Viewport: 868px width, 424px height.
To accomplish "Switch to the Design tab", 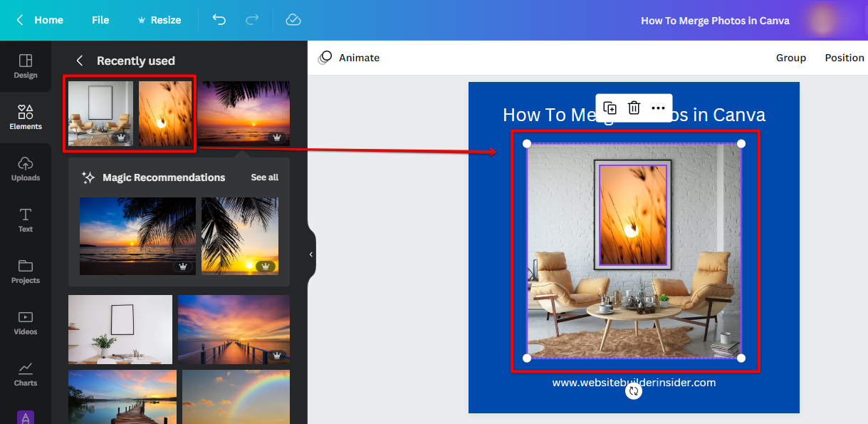I will (26, 66).
